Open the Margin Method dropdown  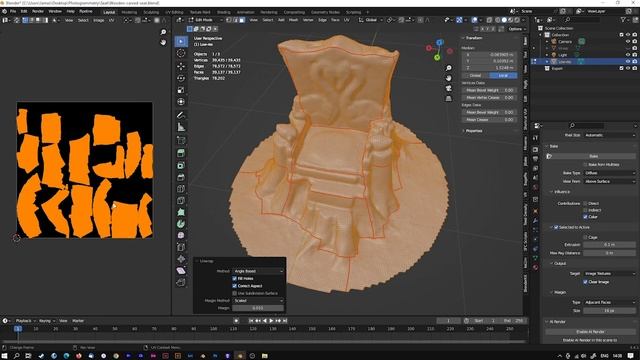258,301
